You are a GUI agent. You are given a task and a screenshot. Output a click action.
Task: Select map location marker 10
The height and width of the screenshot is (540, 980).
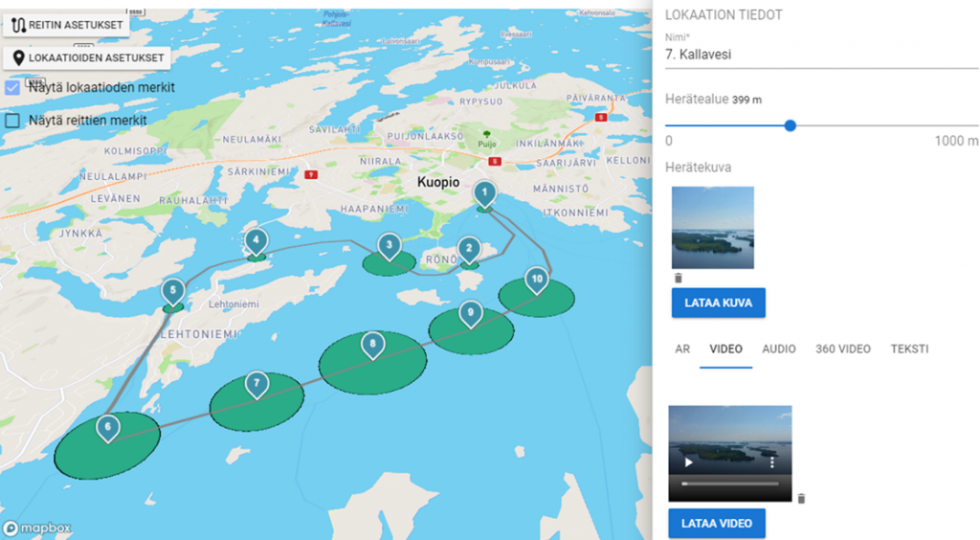click(x=537, y=278)
